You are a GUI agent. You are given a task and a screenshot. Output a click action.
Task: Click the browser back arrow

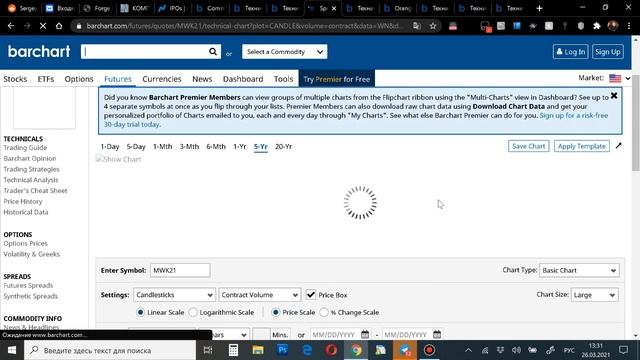tap(11, 26)
